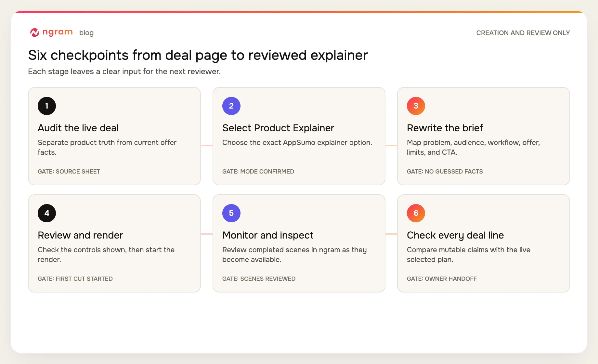Viewport: 598px width, 364px height.
Task: Click 'GATE: MODE CONFIRMED' label
Action: (x=258, y=172)
